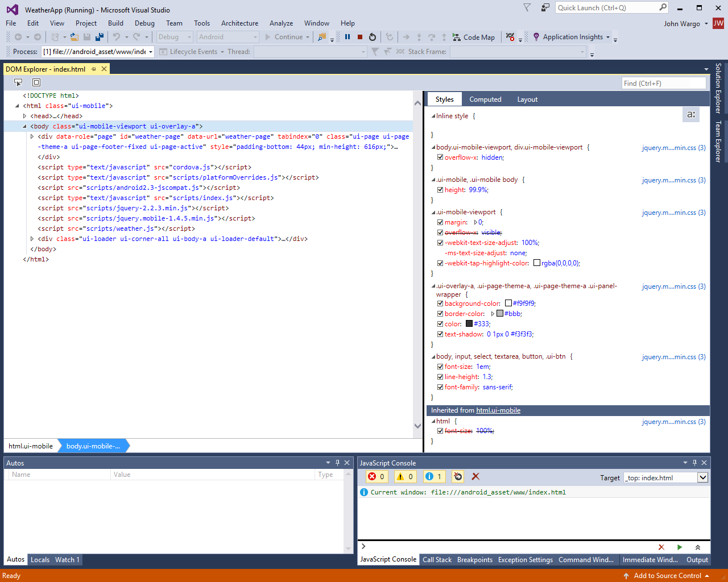Click the Application Insights lightbulb icon
Image resolution: width=728 pixels, height=582 pixels.
(x=536, y=37)
